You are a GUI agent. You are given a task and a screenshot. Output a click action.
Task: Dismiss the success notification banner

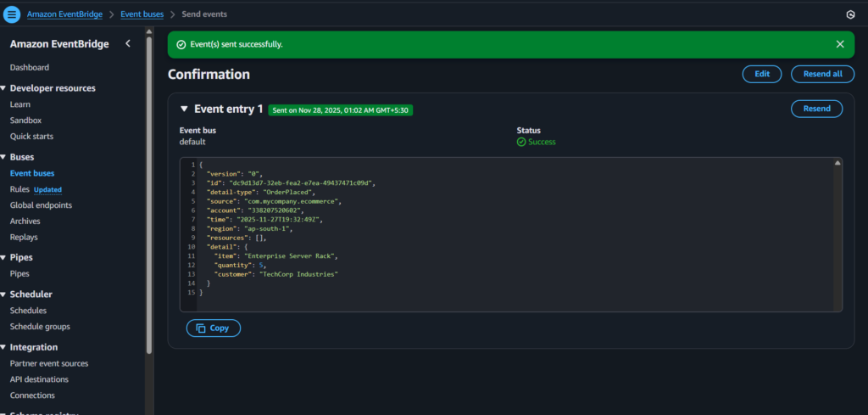[x=840, y=44]
